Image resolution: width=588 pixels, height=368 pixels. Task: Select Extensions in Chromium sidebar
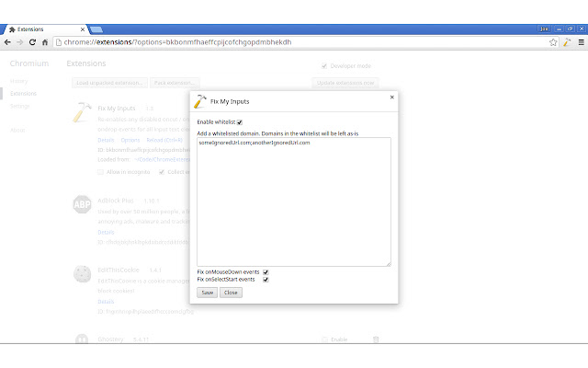click(x=23, y=94)
